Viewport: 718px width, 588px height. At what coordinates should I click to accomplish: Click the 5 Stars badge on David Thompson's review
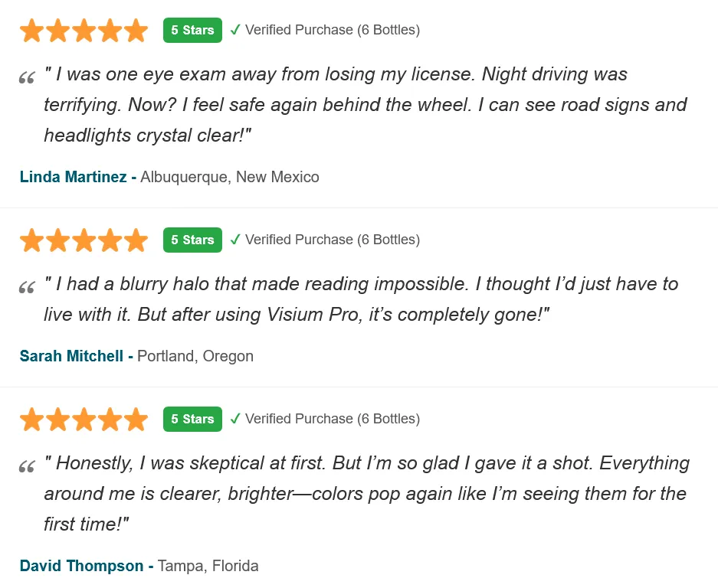coord(192,419)
